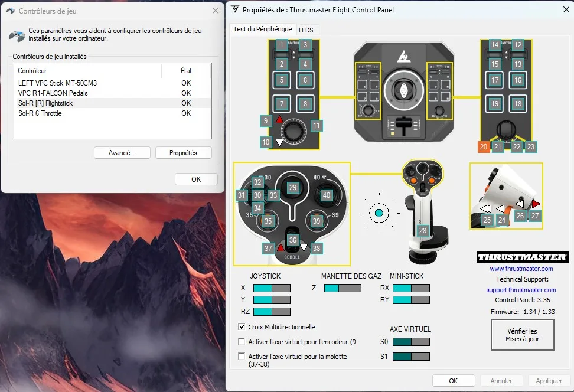
Task: Confirm with OK in Thrustmaster properties window
Action: point(454,381)
